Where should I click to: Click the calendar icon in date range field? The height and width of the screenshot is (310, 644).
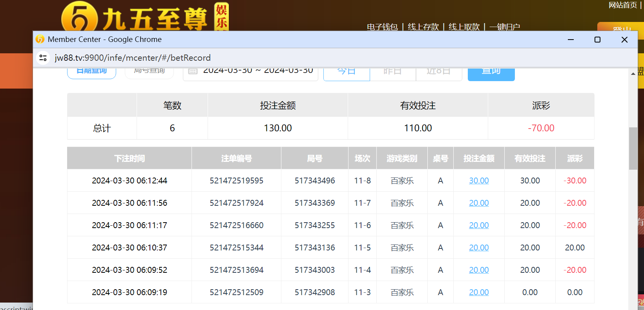coord(193,71)
